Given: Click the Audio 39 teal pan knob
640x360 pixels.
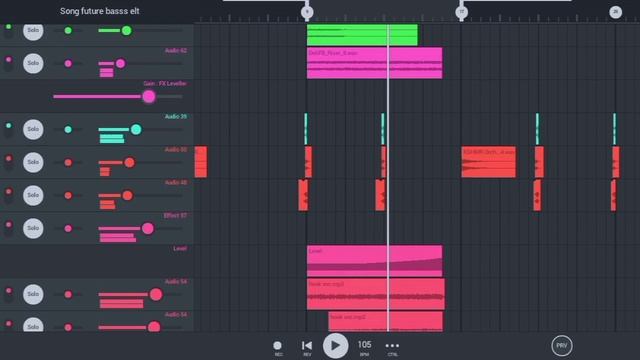Looking at the screenshot, I should (x=68, y=129).
